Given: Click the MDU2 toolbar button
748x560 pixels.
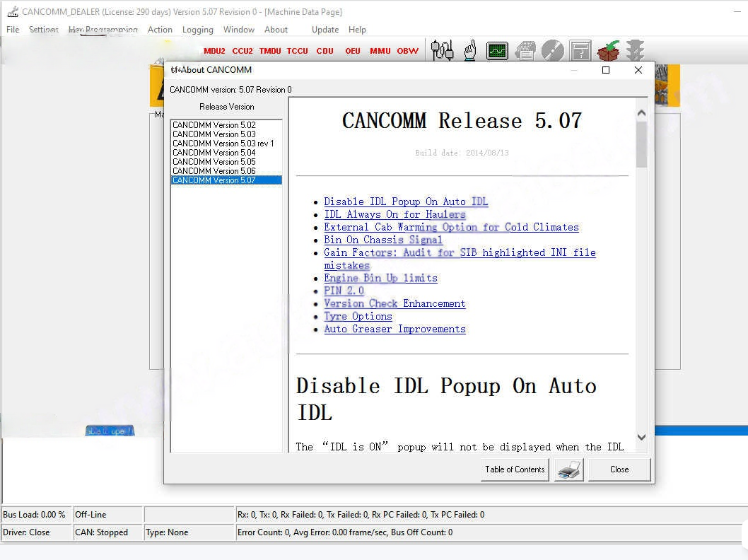Looking at the screenshot, I should [214, 51].
